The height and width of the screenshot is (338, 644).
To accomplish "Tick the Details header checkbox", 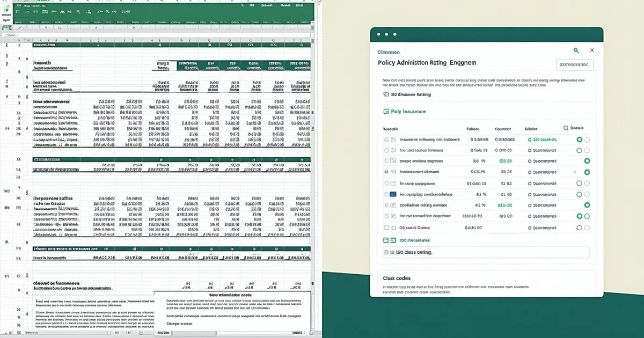I will tap(566, 128).
